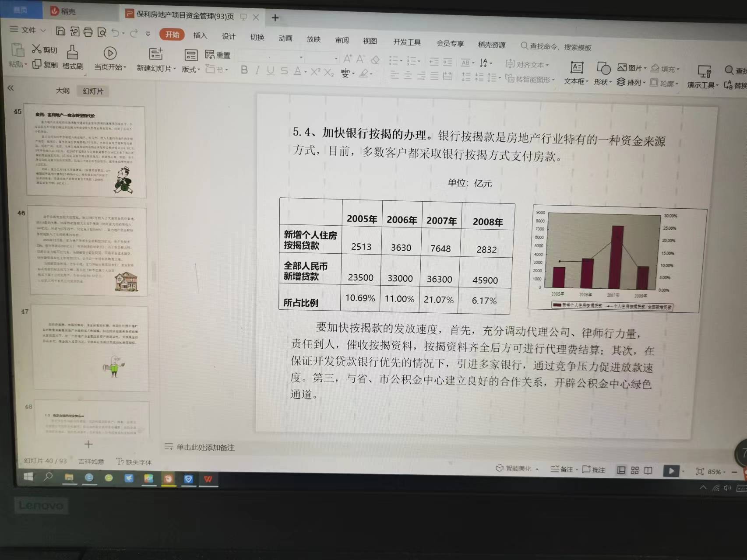The image size is (747, 560).
Task: Switch to the 审阅 tab
Action: (x=342, y=40)
